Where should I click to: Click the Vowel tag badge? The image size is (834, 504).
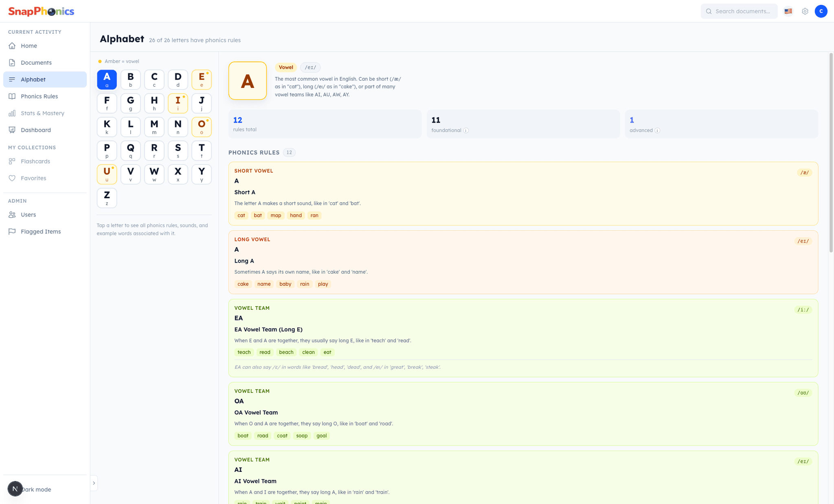[x=286, y=68]
